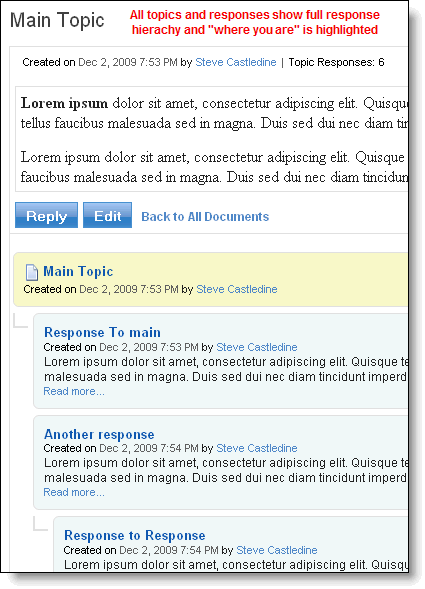The height and width of the screenshot is (589, 425).
Task: Click the document icon beside Main Topic
Action: click(32, 272)
